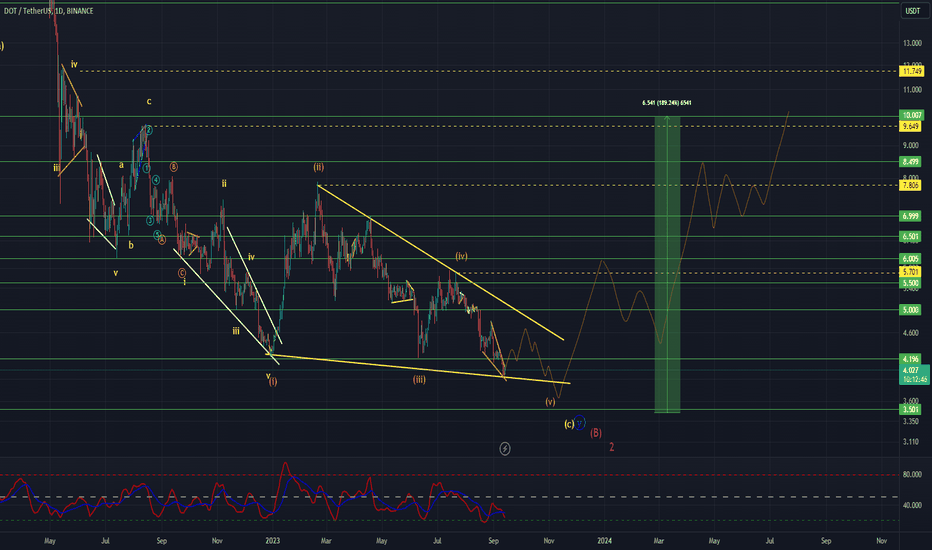Open the USDT currency selector
The width and height of the screenshot is (932, 550).
pyautogui.click(x=912, y=11)
